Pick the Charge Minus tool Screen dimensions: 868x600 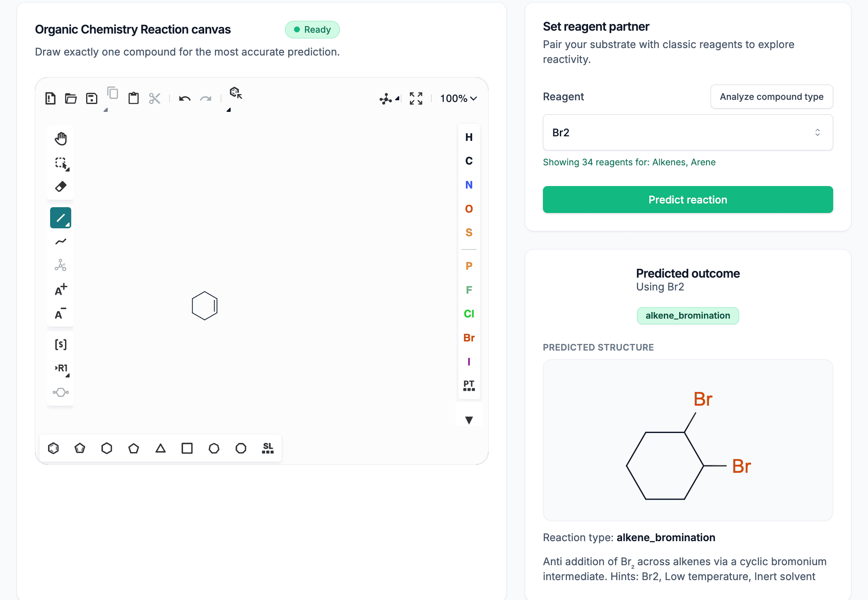click(60, 314)
